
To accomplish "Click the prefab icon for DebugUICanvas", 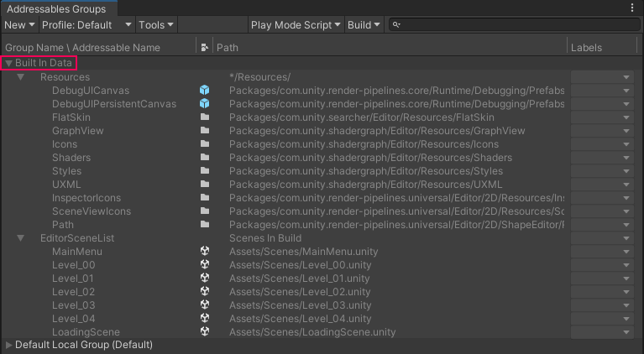I will 204,91.
